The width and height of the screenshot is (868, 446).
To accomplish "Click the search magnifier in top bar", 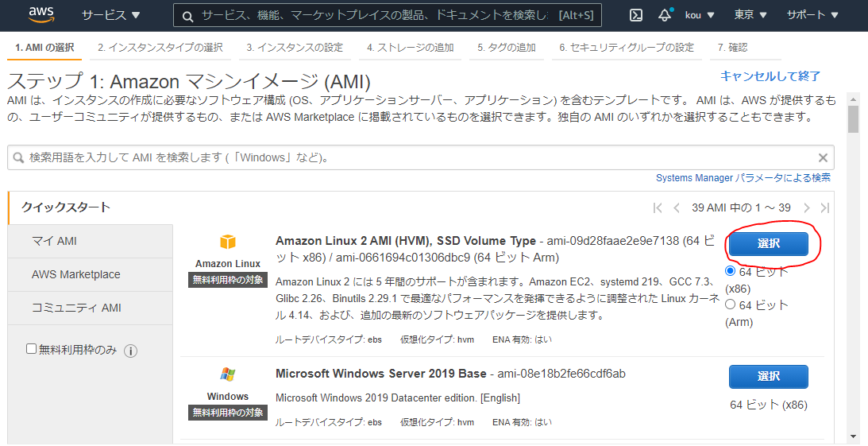I will [x=187, y=17].
